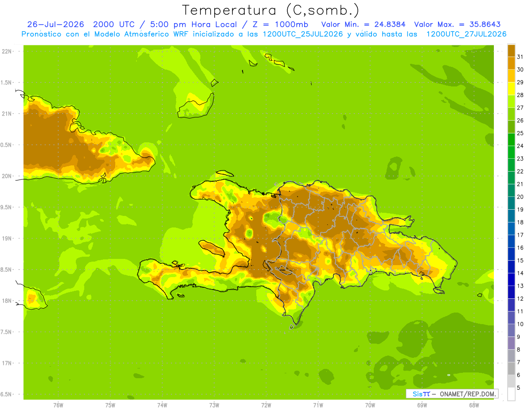Click the colorbar label "28"
532x411 pixels.
pos(520,95)
